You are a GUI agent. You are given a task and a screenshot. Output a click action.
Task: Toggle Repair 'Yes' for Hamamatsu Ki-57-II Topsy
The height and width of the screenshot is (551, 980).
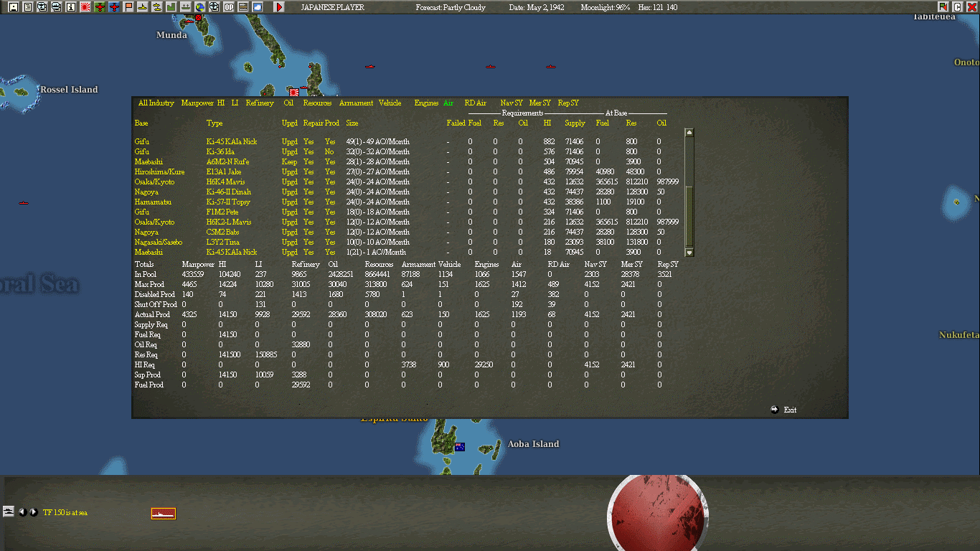[x=308, y=202]
